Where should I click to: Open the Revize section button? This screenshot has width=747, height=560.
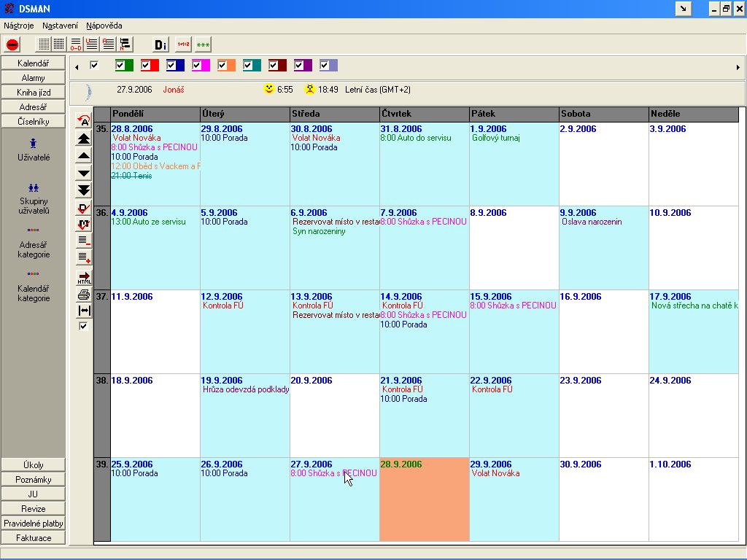[x=34, y=508]
